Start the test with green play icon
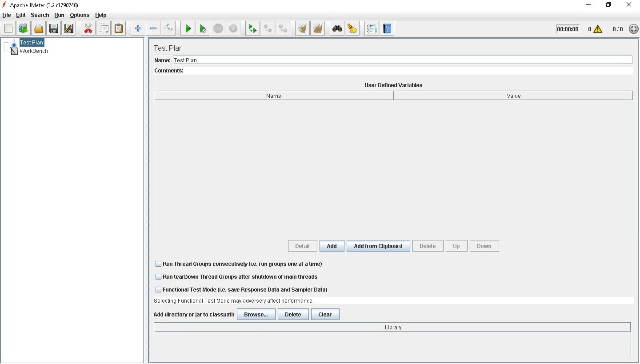Viewport: 640px width, 364px height. click(x=188, y=29)
